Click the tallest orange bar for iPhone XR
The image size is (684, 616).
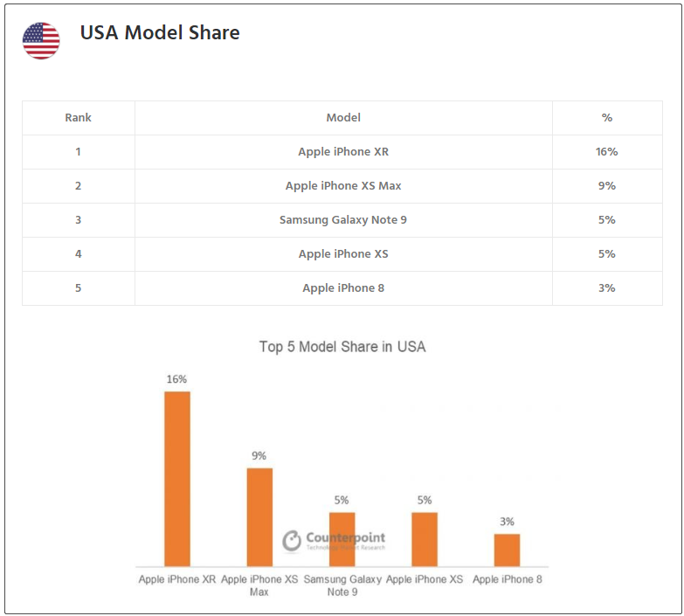pos(177,479)
